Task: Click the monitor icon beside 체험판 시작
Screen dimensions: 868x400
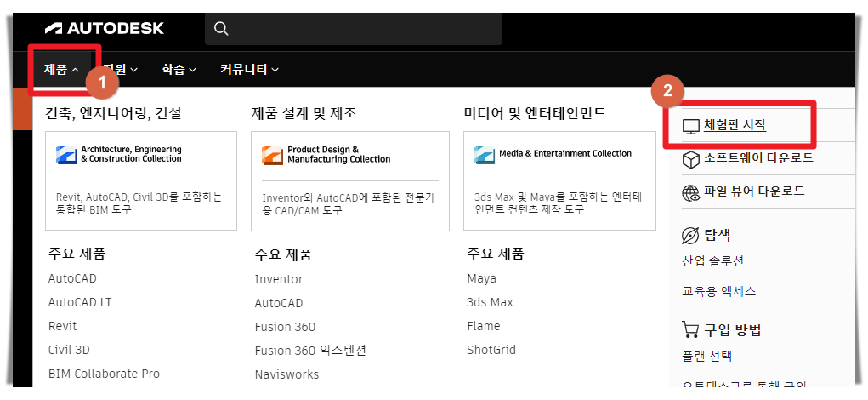Action: pyautogui.click(x=691, y=127)
